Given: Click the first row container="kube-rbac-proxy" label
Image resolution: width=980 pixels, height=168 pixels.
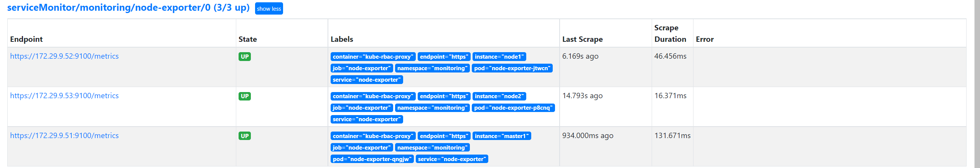Looking at the screenshot, I should click(373, 57).
